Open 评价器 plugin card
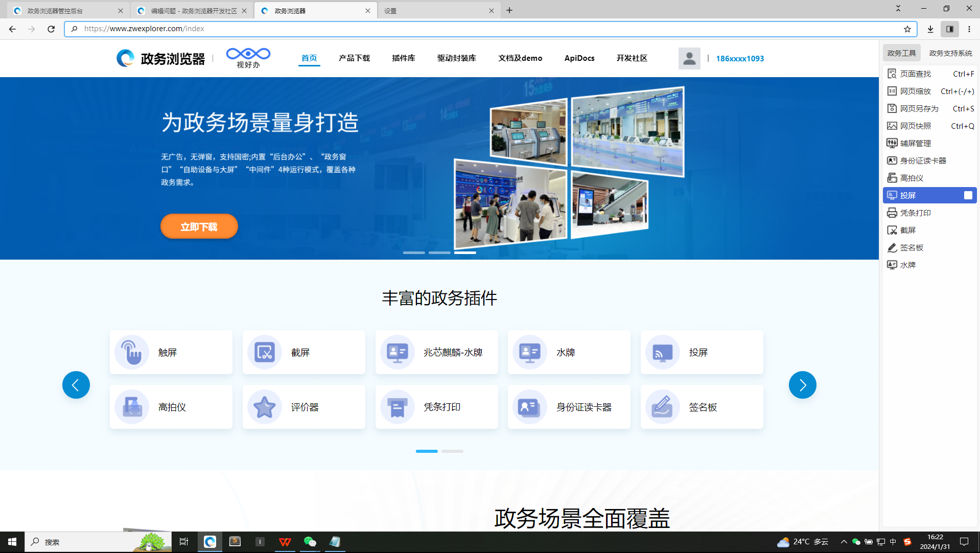This screenshot has height=553, width=980. 304,407
